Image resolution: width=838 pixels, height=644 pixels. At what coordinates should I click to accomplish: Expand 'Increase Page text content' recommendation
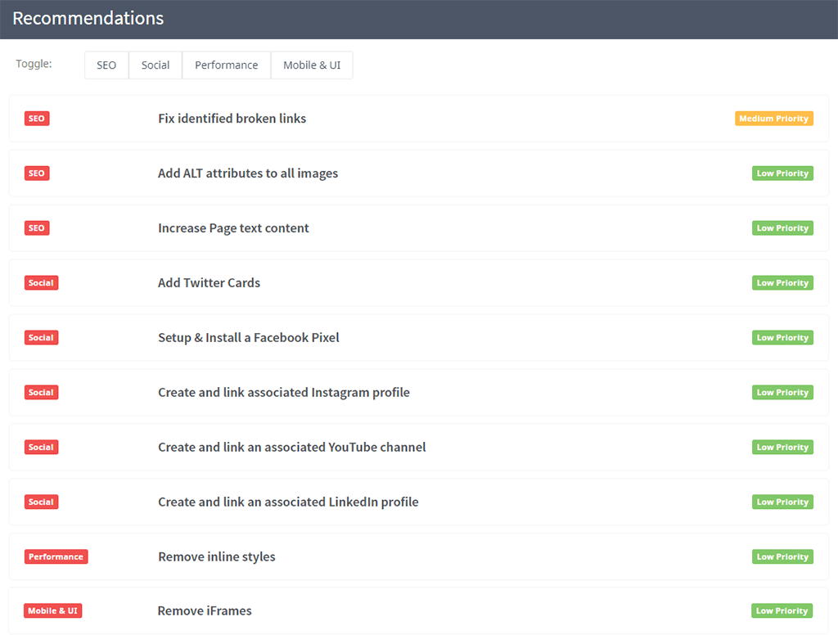point(233,228)
